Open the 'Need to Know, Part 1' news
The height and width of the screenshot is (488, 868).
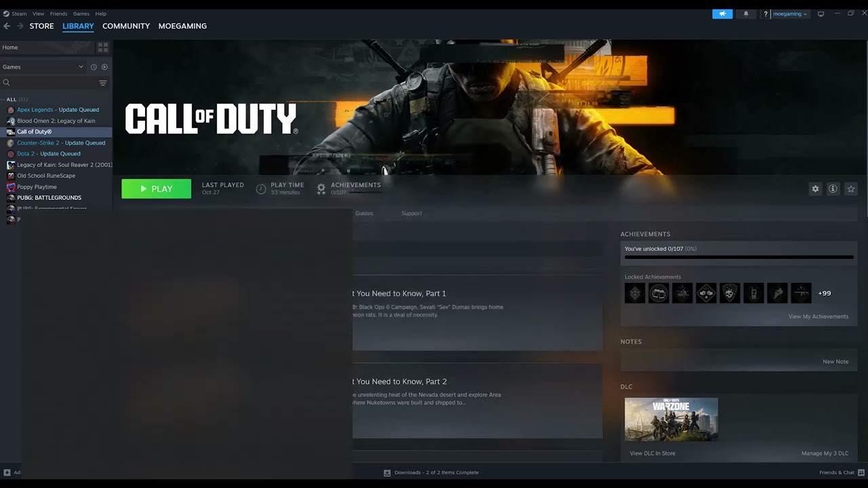(399, 293)
